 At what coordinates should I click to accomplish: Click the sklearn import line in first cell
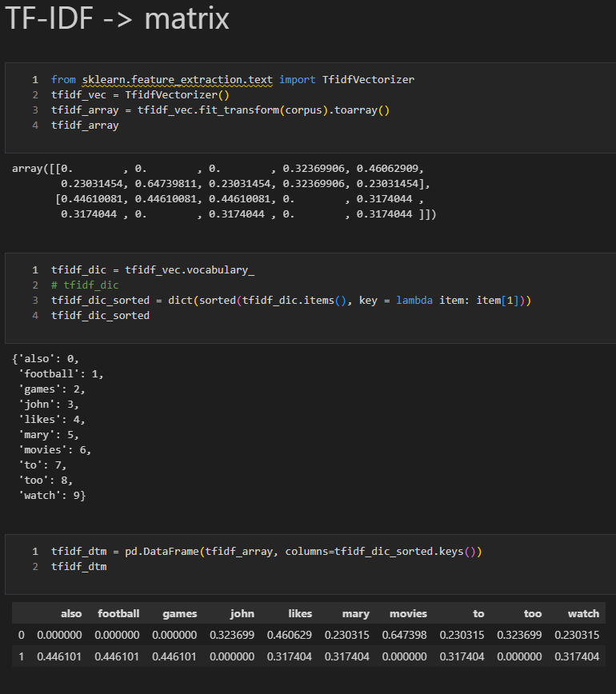pos(233,80)
